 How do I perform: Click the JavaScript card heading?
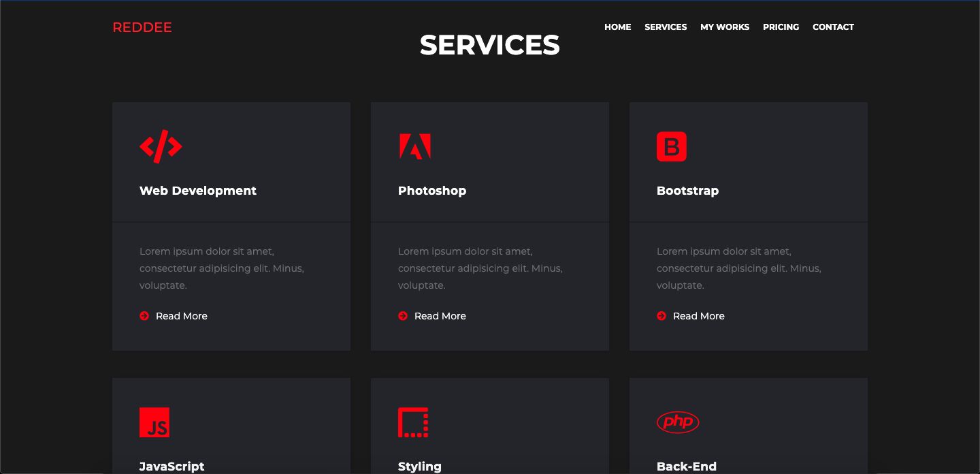coord(171,467)
